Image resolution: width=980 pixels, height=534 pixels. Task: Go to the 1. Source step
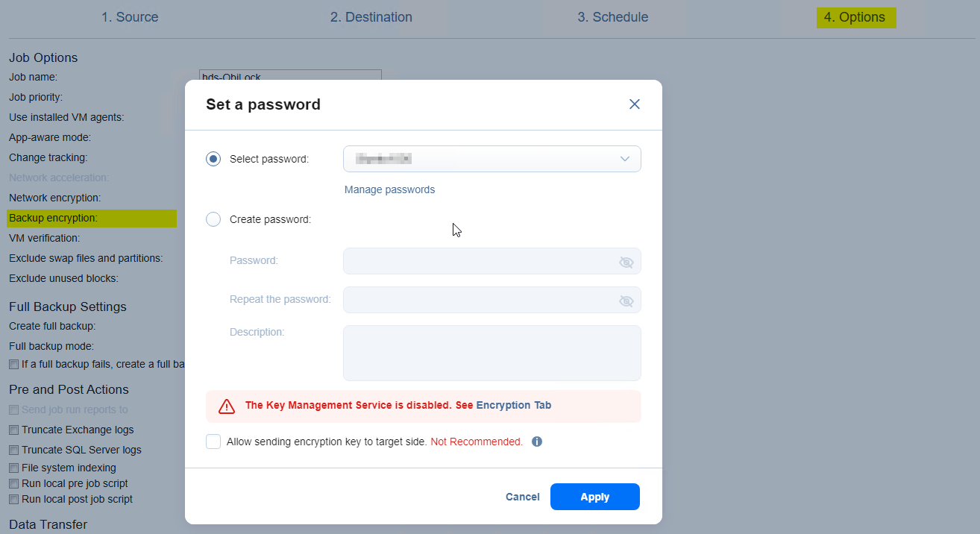click(130, 17)
